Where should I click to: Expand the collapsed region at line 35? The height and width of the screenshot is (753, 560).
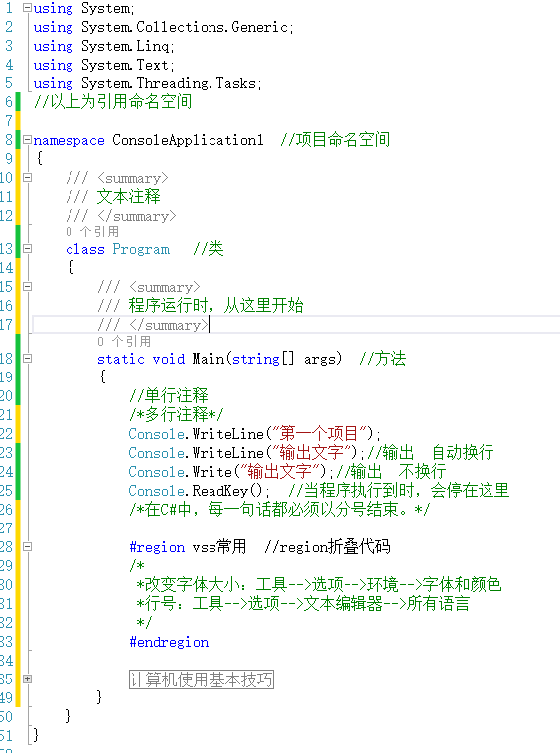coord(28,679)
